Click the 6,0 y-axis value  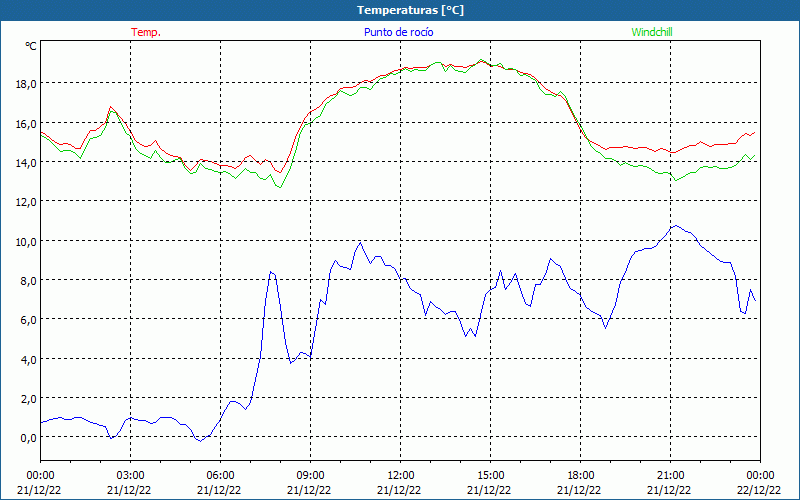[28, 319]
